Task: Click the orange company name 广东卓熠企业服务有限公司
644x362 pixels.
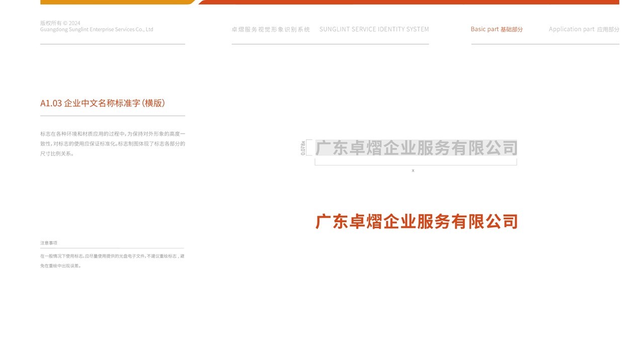Action: pyautogui.click(x=417, y=220)
